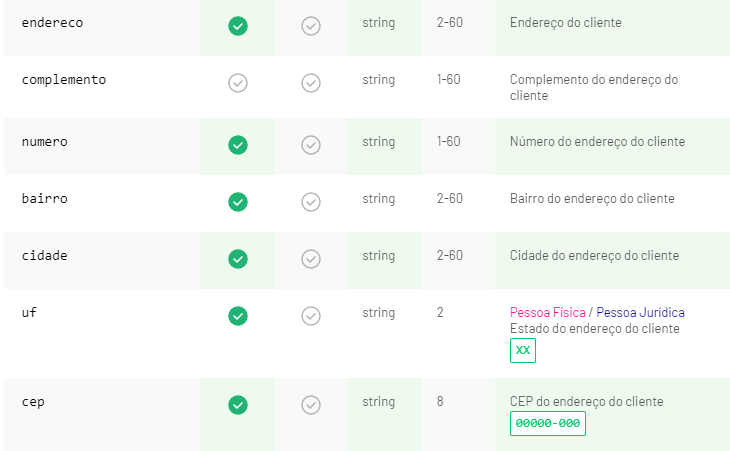Viewport: 730px width, 451px height.
Task: Click the 00000-000 CEP format badge
Action: click(x=548, y=424)
